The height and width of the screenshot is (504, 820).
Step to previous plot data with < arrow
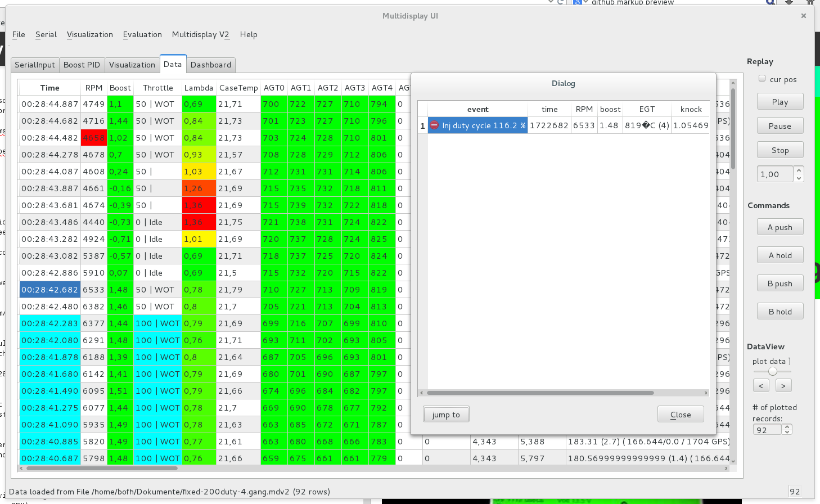pyautogui.click(x=761, y=385)
